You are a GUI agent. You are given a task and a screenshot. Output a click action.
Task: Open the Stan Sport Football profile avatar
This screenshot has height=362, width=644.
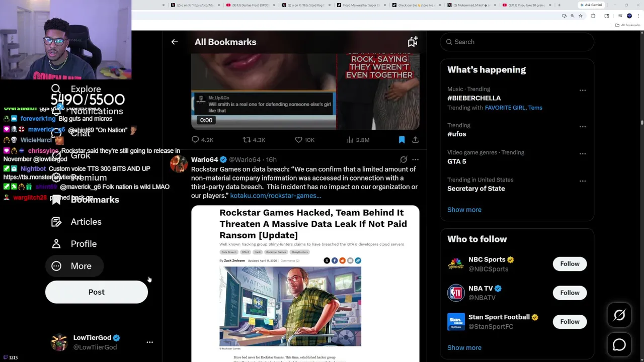click(x=456, y=322)
